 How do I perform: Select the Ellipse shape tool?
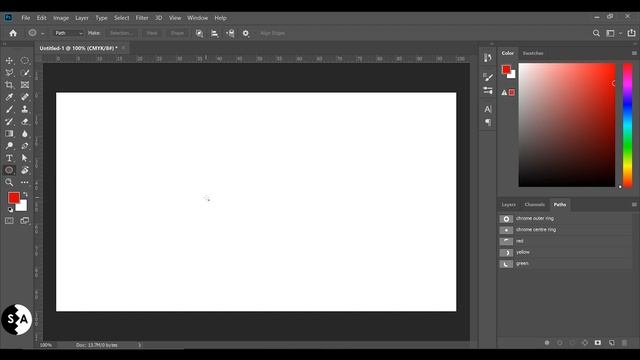coord(9,170)
